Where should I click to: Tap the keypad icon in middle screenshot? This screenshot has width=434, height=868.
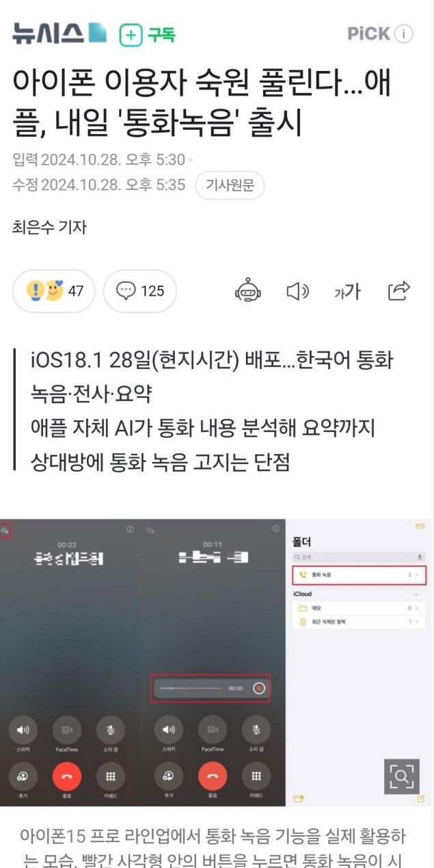click(x=256, y=776)
